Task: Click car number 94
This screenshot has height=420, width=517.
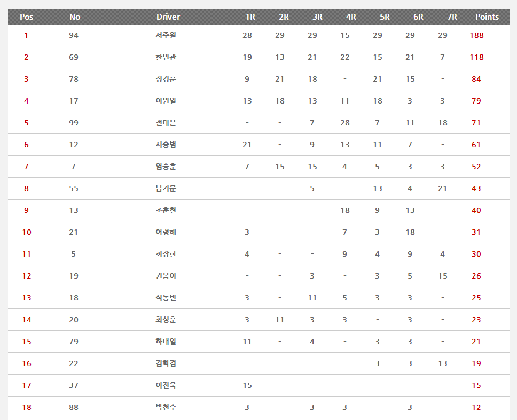Action: (74, 35)
